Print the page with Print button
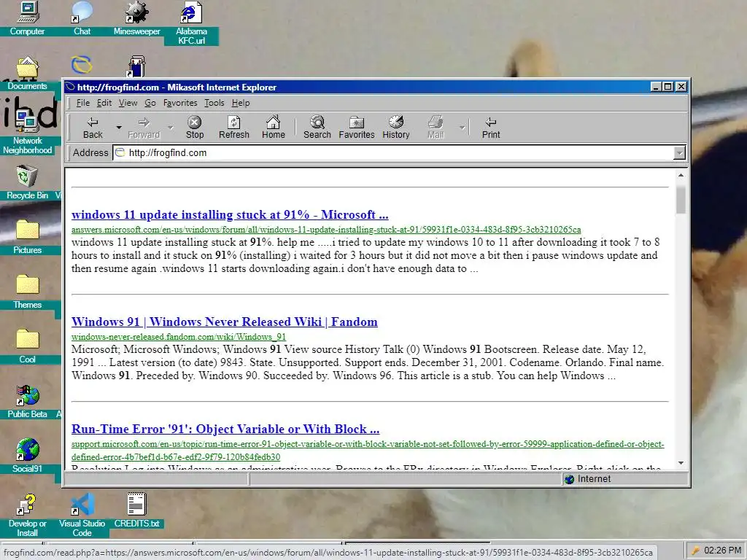747x560 pixels. (491, 127)
